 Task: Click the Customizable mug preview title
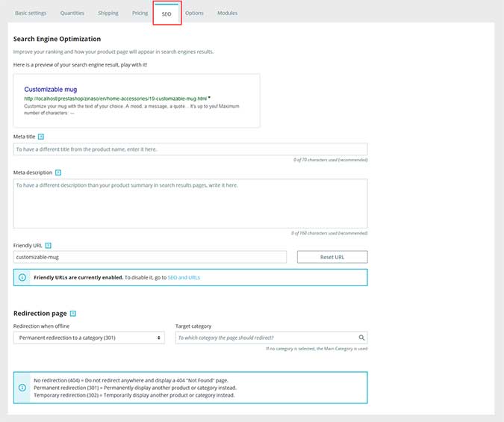pos(51,89)
